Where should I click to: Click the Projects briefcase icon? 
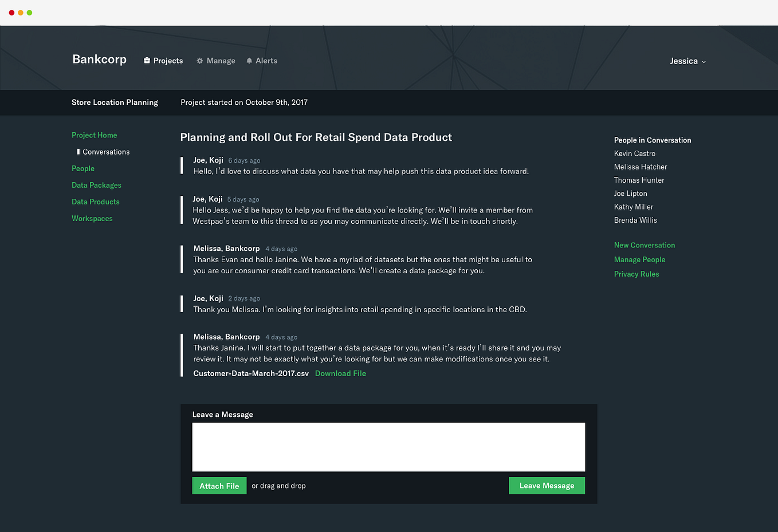coord(146,60)
